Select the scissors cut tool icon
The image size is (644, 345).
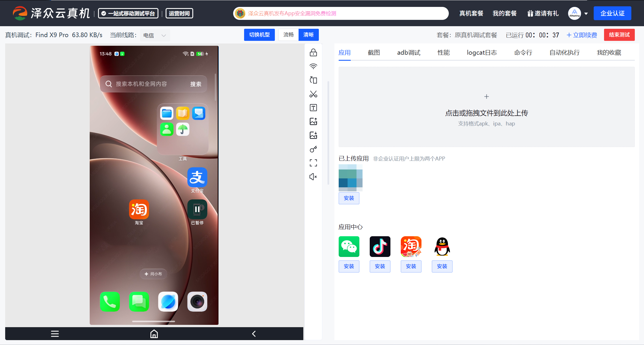click(313, 94)
